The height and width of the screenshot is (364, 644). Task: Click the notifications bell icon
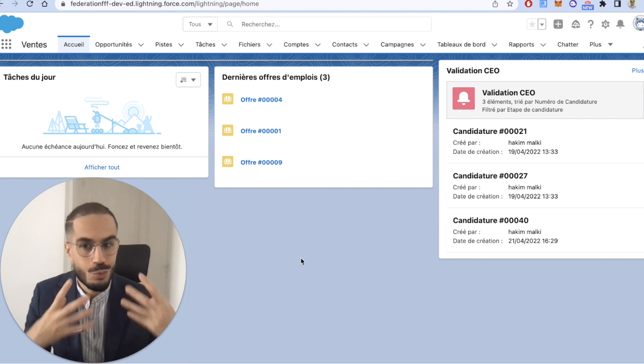click(x=620, y=24)
